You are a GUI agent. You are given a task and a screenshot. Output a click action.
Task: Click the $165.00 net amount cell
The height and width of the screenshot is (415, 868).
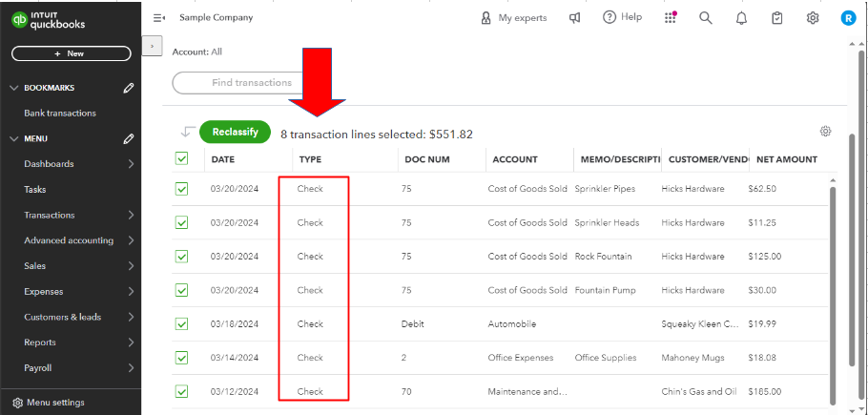tap(764, 391)
